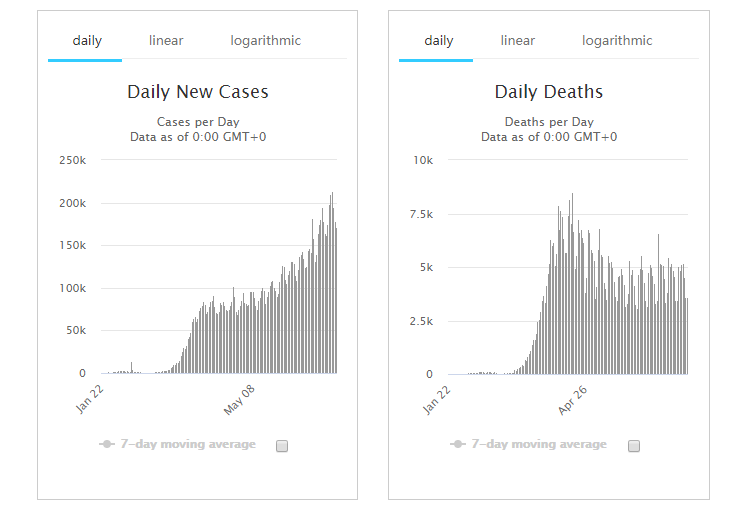Tick 7-day moving average checkbox under deaths chart
The height and width of the screenshot is (516, 748).
point(634,446)
